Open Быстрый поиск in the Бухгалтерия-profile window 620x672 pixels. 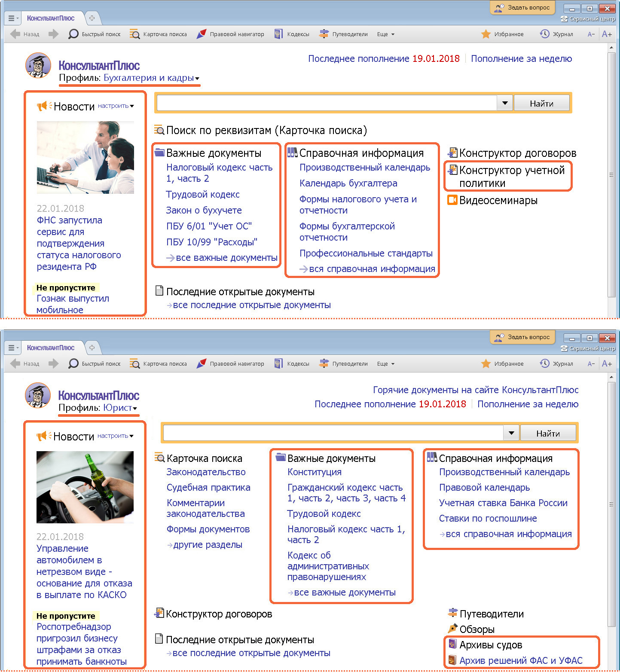click(x=95, y=34)
